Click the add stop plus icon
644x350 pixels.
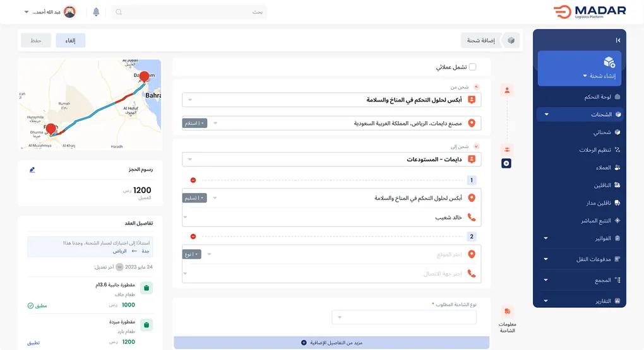tap(506, 163)
